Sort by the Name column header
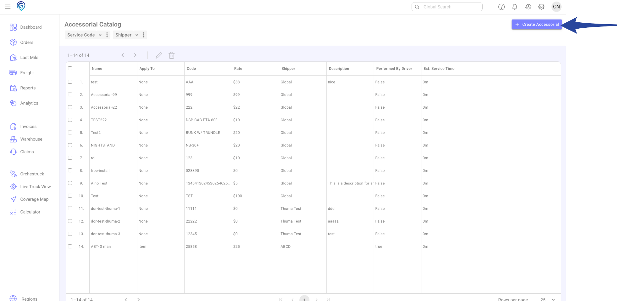The height and width of the screenshot is (301, 644). click(97, 68)
